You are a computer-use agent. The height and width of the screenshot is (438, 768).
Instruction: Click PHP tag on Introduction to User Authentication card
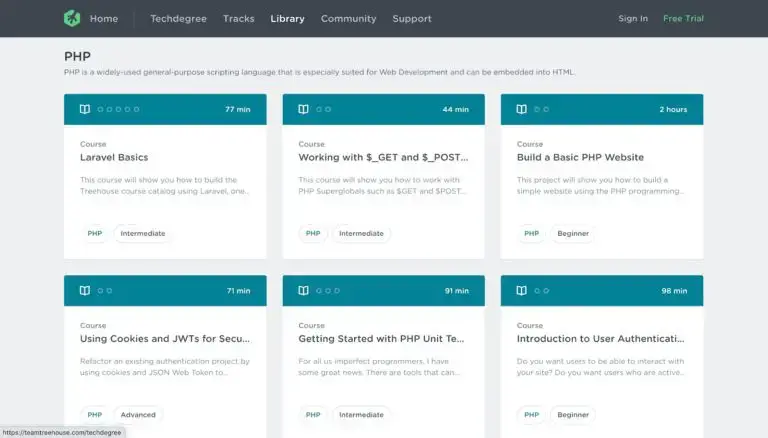pos(531,414)
